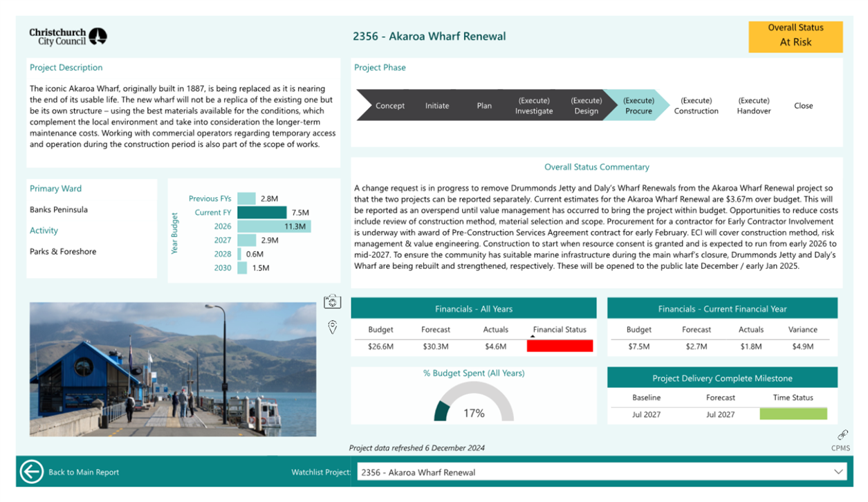Image resolution: width=868 pixels, height=502 pixels.
Task: Click the Parks & Foreshore activity value
Action: 63,252
